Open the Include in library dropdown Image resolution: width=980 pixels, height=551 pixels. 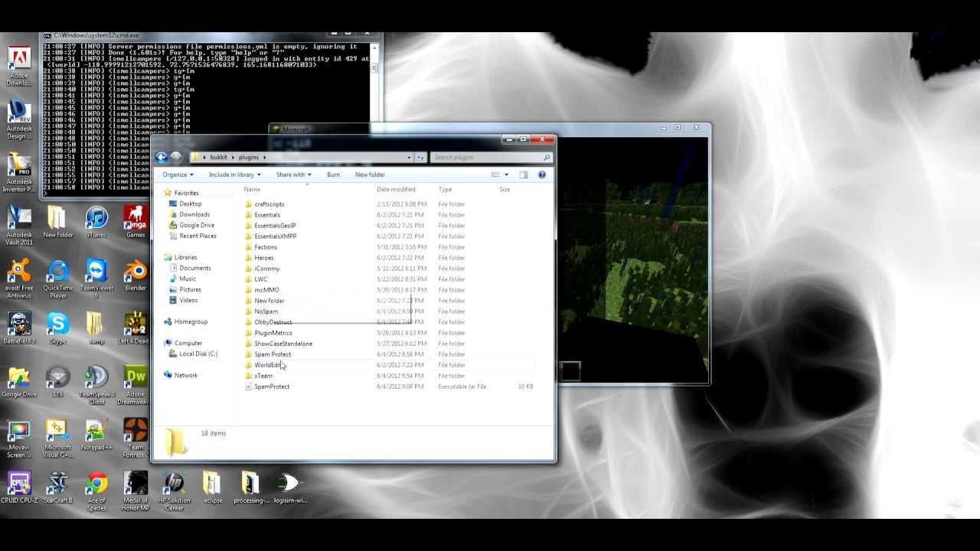[x=235, y=174]
